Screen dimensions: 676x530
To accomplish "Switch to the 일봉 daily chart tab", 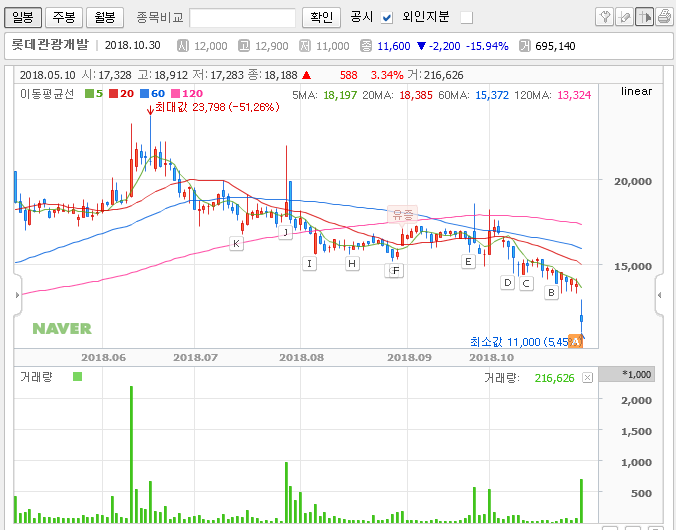I will point(23,17).
